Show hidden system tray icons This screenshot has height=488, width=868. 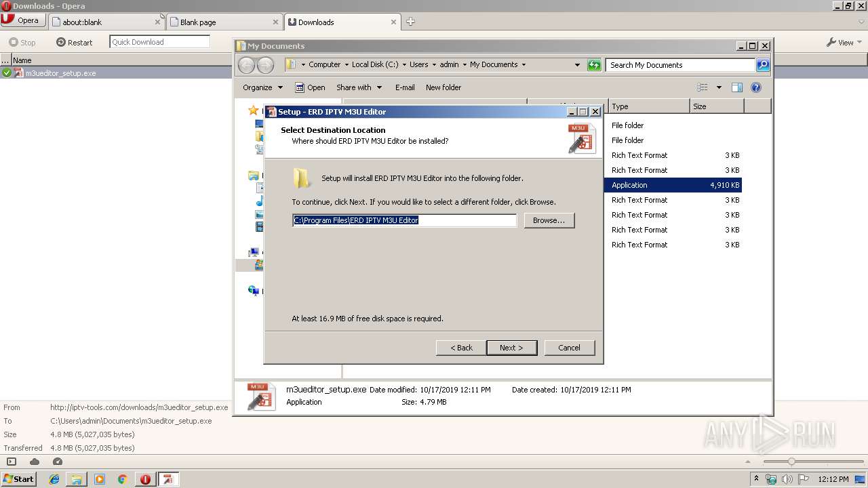coord(757,479)
